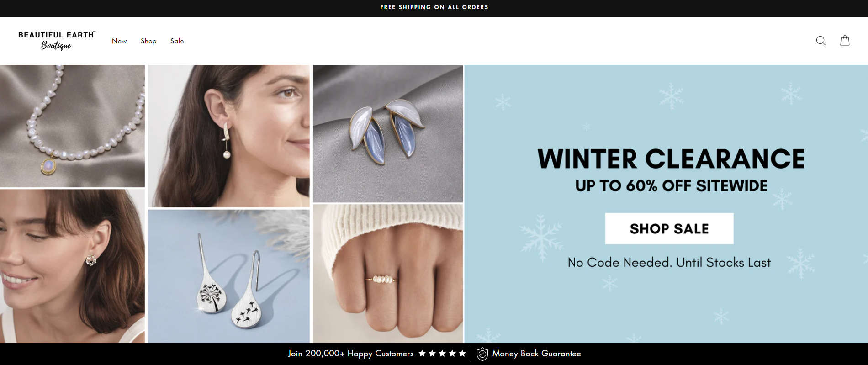Click the Free Shipping On All Orders banner
The image size is (868, 365).
434,7
